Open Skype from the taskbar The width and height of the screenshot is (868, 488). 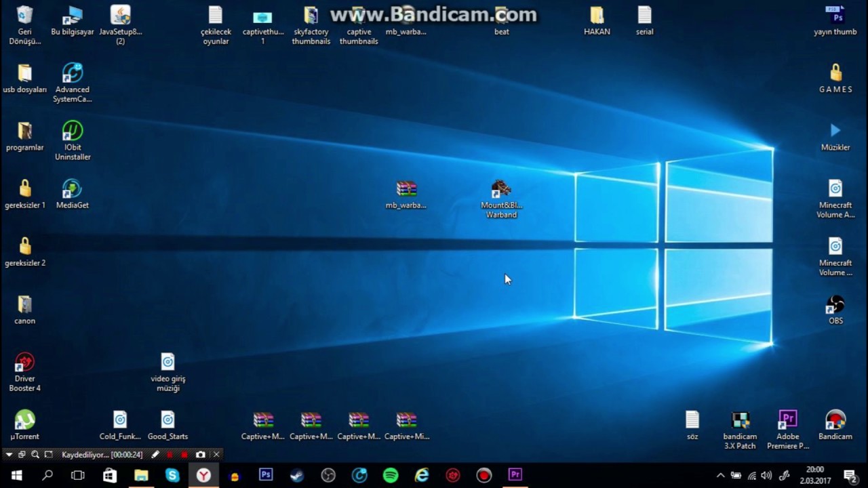point(172,475)
